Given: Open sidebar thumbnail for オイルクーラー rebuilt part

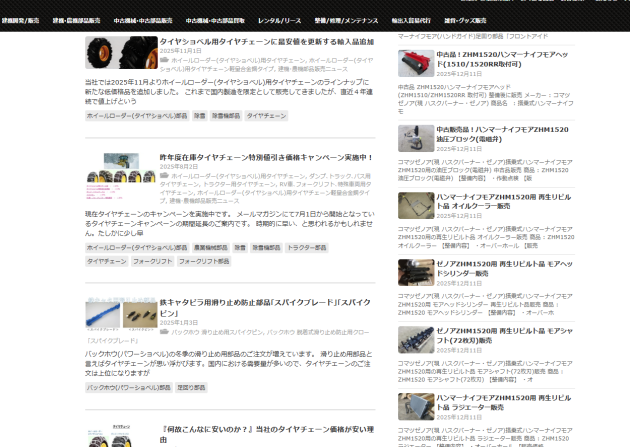Looking at the screenshot, I should pyautogui.click(x=415, y=204).
